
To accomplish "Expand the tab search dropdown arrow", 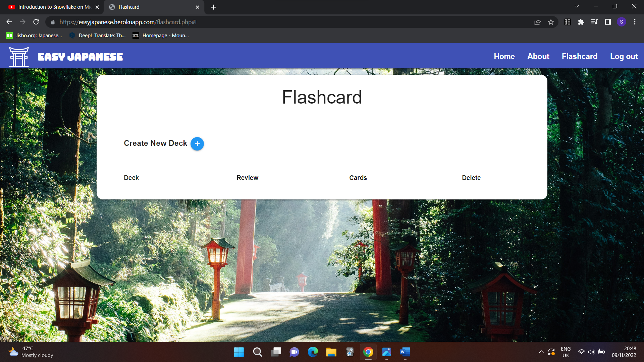I will point(577,6).
